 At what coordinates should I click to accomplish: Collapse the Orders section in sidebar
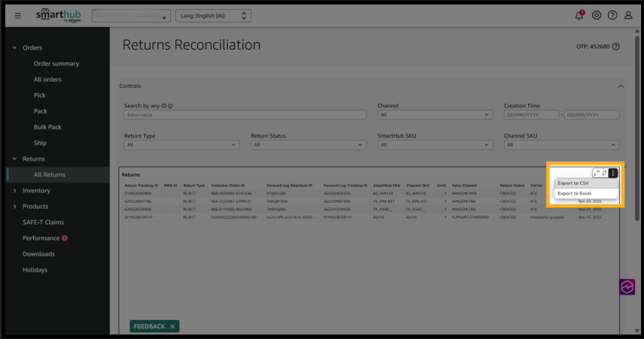(14, 47)
